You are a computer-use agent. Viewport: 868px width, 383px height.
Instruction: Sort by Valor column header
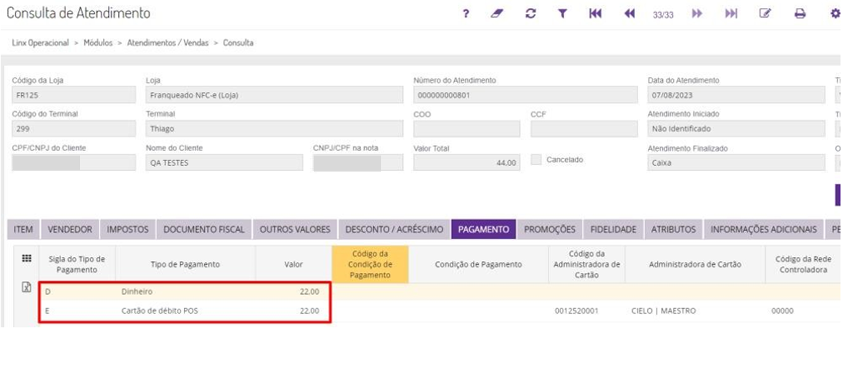point(293,264)
